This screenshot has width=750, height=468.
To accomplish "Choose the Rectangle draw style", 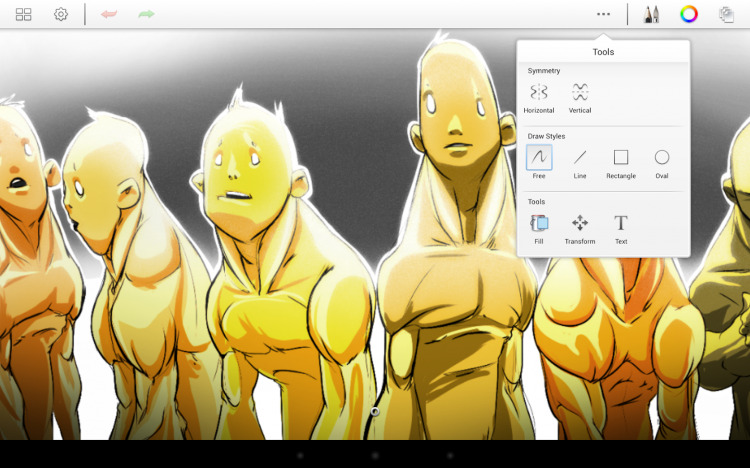I will pyautogui.click(x=621, y=161).
